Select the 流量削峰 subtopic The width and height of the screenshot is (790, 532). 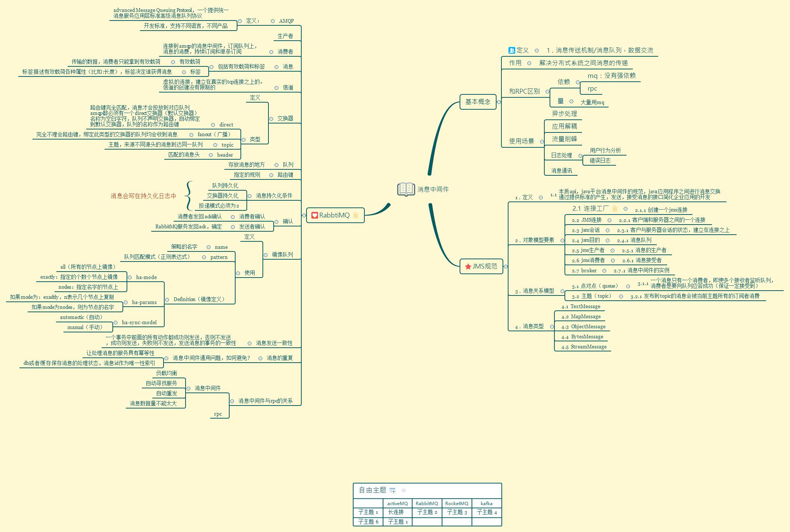pos(564,139)
